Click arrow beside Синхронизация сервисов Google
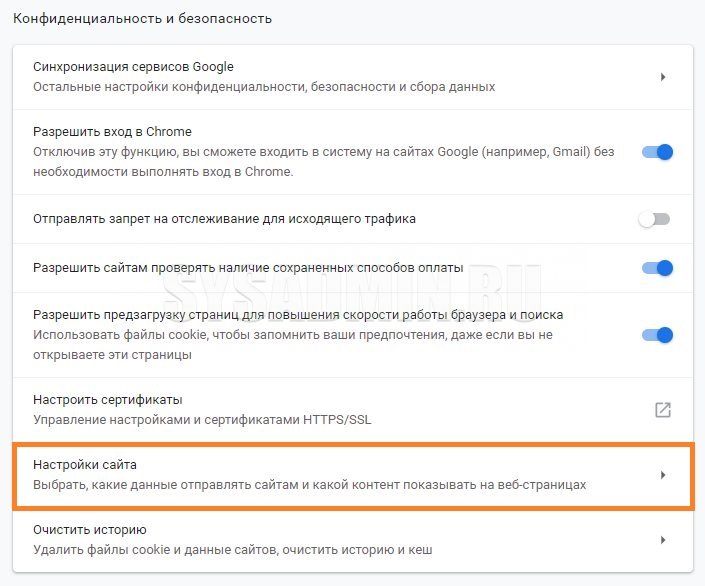705x586 pixels. (x=663, y=77)
